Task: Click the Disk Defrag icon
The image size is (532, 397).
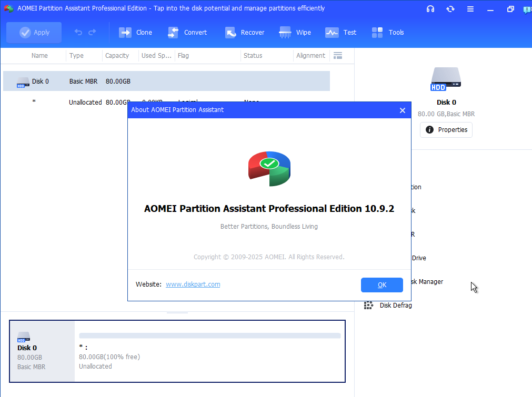Action: (x=369, y=305)
